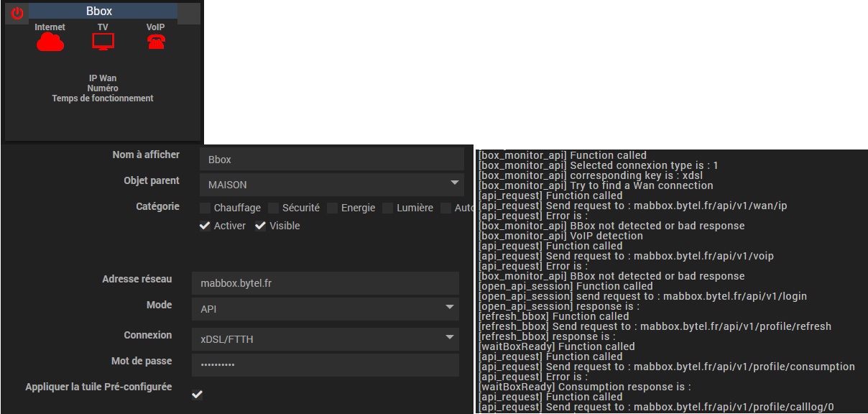Click log line requesting api/v1/wan/ip
This screenshot has width=868, height=414.
coord(633,206)
